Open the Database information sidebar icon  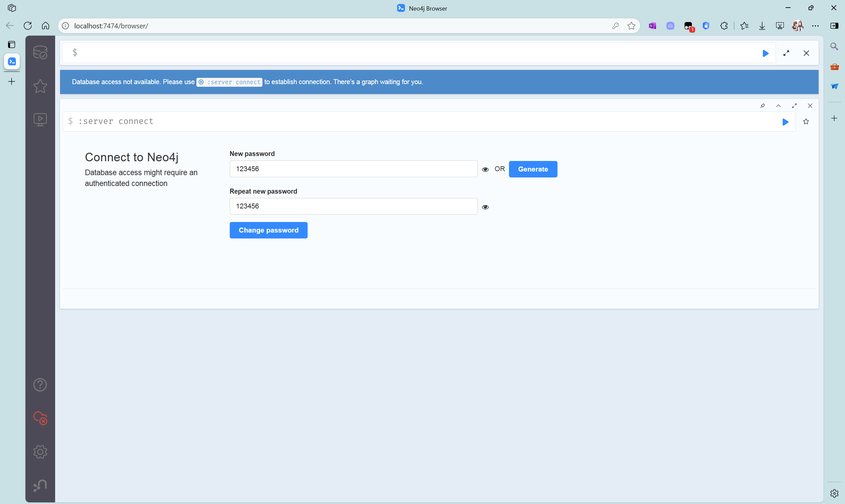(40, 52)
